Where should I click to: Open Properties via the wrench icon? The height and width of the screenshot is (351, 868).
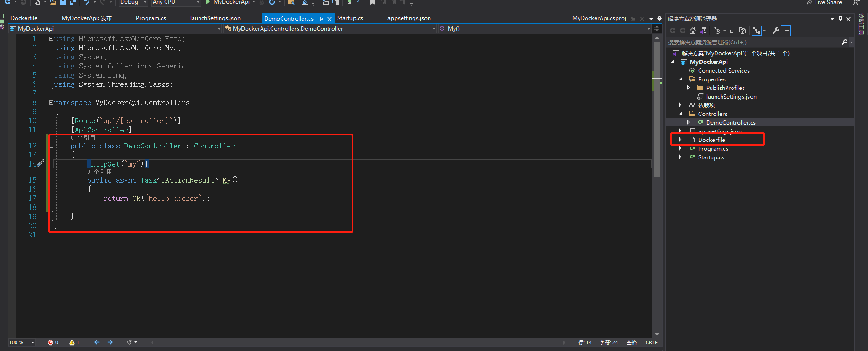[775, 31]
